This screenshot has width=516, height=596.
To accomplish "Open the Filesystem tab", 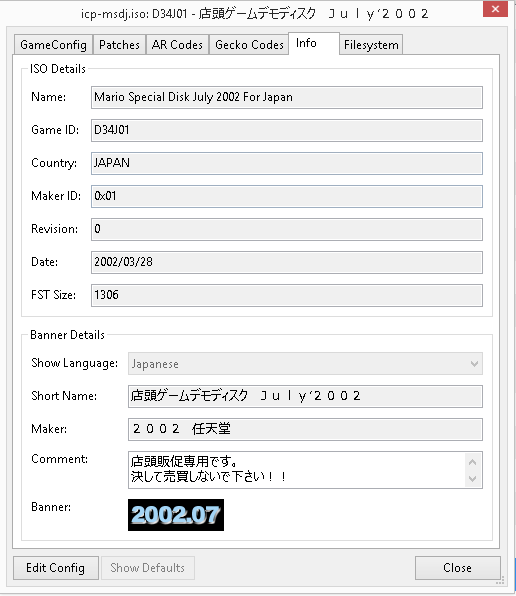I will click(x=371, y=45).
